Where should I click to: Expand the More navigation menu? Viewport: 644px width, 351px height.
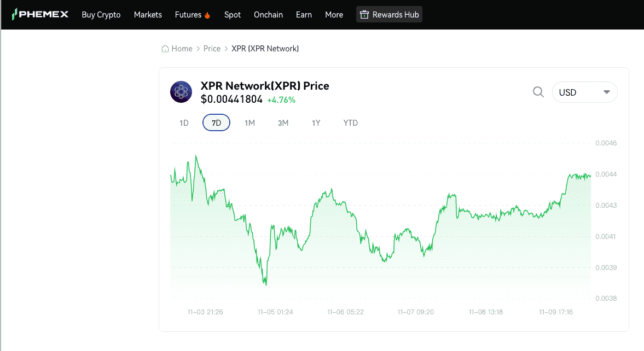[x=334, y=15]
